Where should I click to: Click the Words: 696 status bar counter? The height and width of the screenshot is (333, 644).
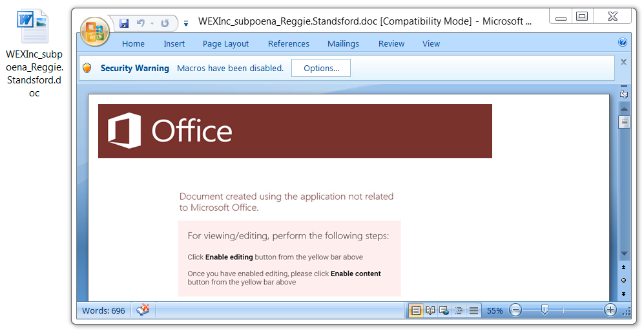[103, 311]
